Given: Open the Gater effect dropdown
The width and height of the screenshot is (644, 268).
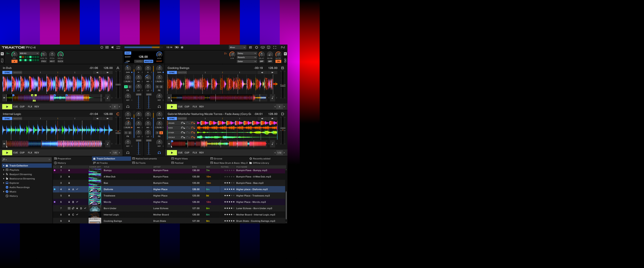Looking at the screenshot, I should click(x=247, y=61).
